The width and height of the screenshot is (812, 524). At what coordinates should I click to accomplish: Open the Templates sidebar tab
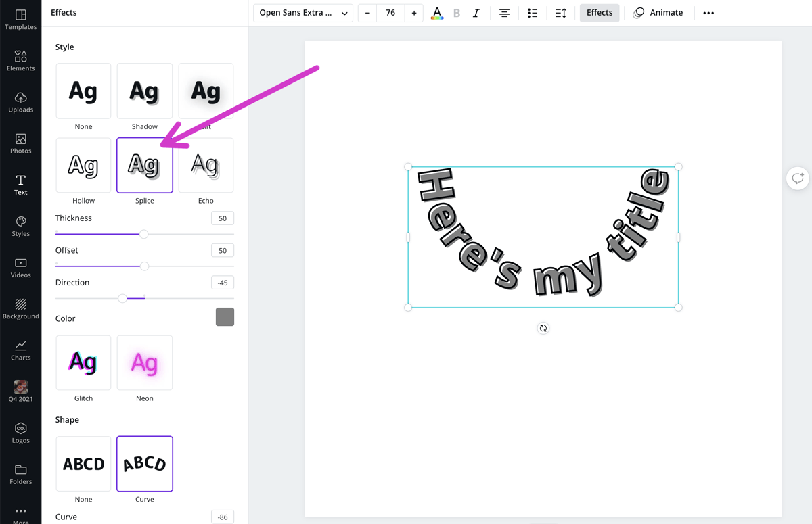20,20
